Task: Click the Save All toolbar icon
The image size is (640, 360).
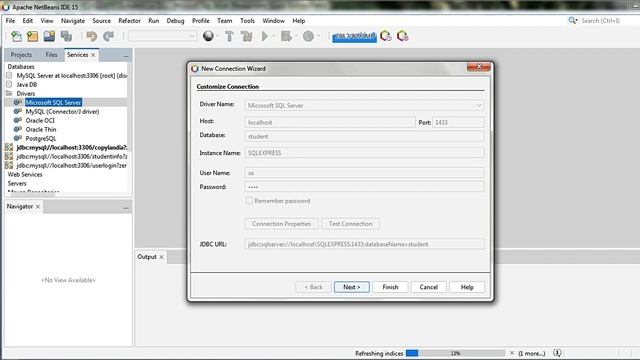Action: (66, 36)
